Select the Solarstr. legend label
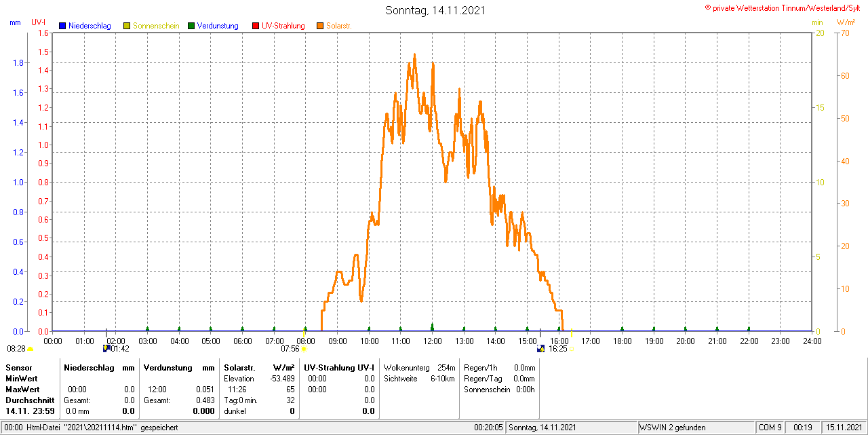The width and height of the screenshot is (868, 435). tap(338, 26)
